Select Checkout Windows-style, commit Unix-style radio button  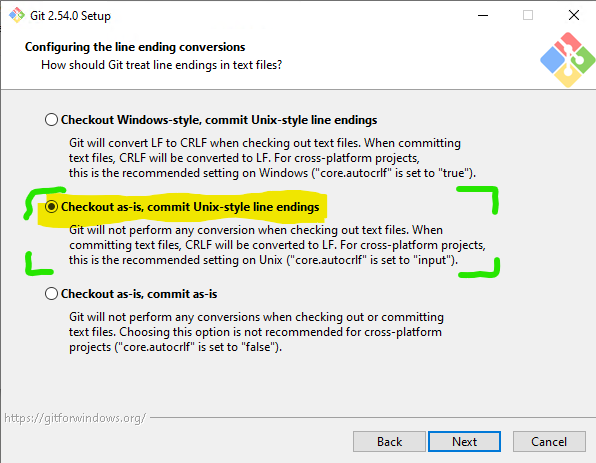(51, 120)
